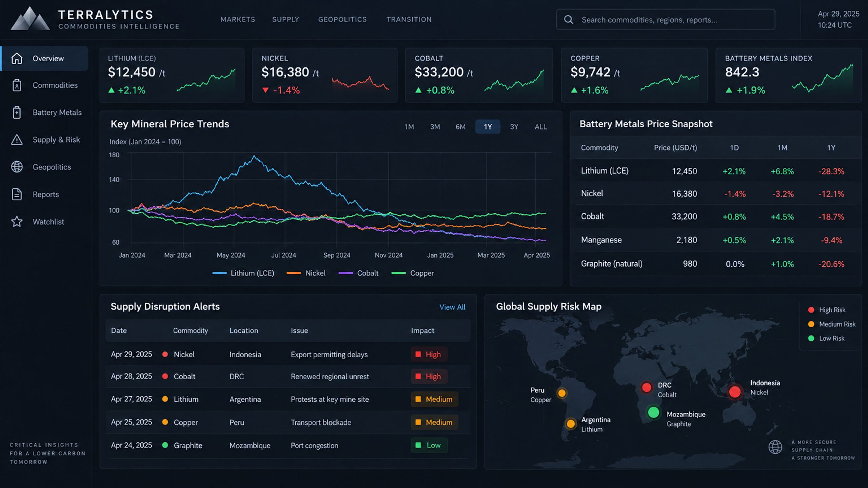The width and height of the screenshot is (868, 488).
Task: Open Supply & Risk warning triangle icon
Action: point(17,140)
